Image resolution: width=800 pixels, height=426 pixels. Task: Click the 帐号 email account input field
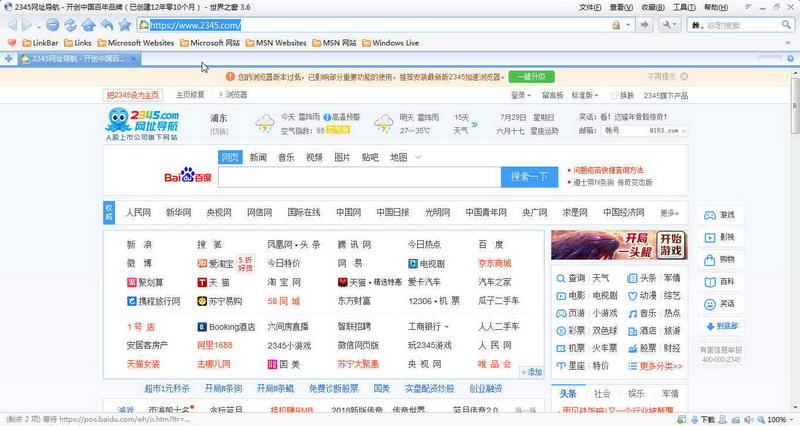625,131
